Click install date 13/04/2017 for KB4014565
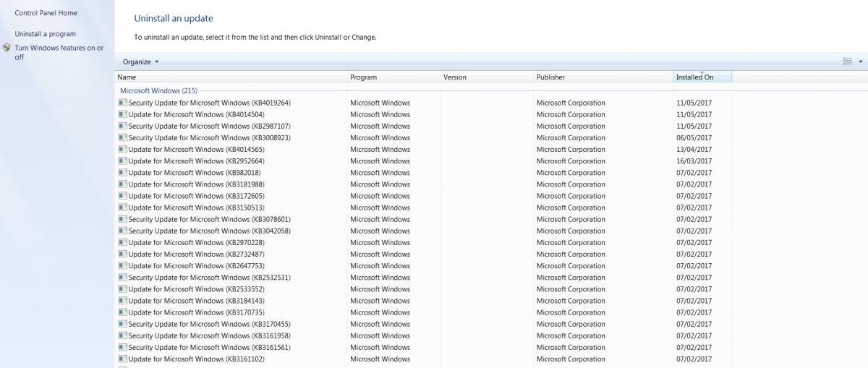 click(x=694, y=149)
